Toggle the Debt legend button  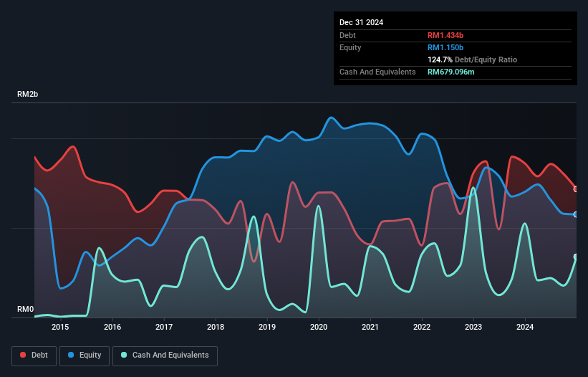(34, 355)
